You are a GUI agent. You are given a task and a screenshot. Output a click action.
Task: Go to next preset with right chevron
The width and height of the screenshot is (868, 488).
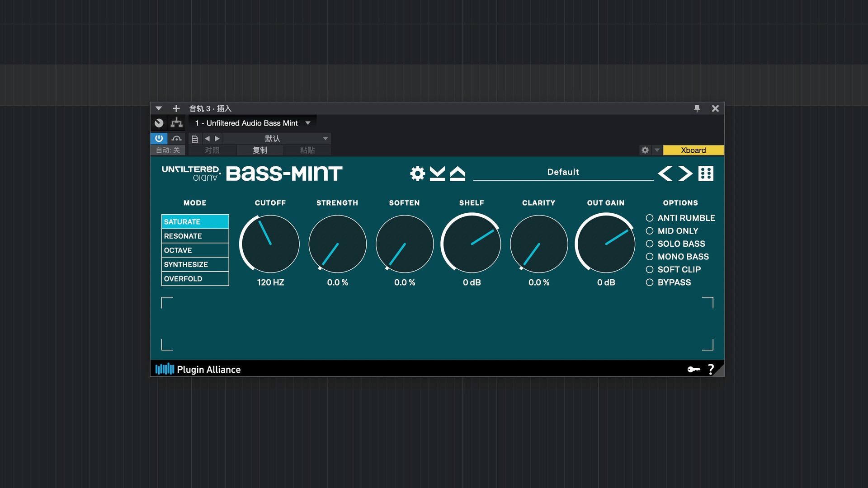click(x=685, y=174)
